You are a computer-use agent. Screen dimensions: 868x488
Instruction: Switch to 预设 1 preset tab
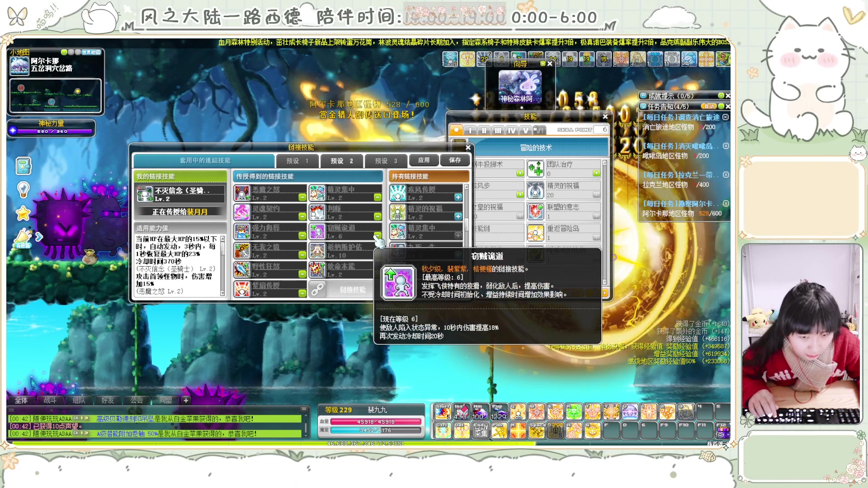297,161
